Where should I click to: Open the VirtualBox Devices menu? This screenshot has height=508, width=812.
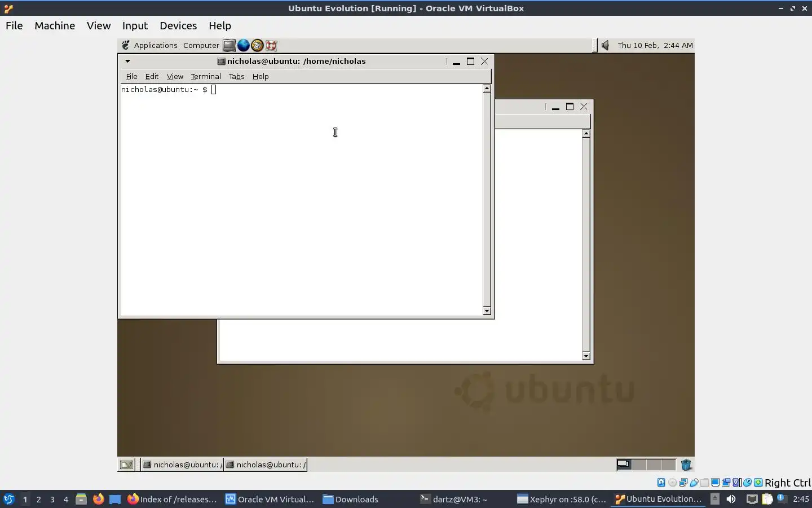[x=178, y=25]
